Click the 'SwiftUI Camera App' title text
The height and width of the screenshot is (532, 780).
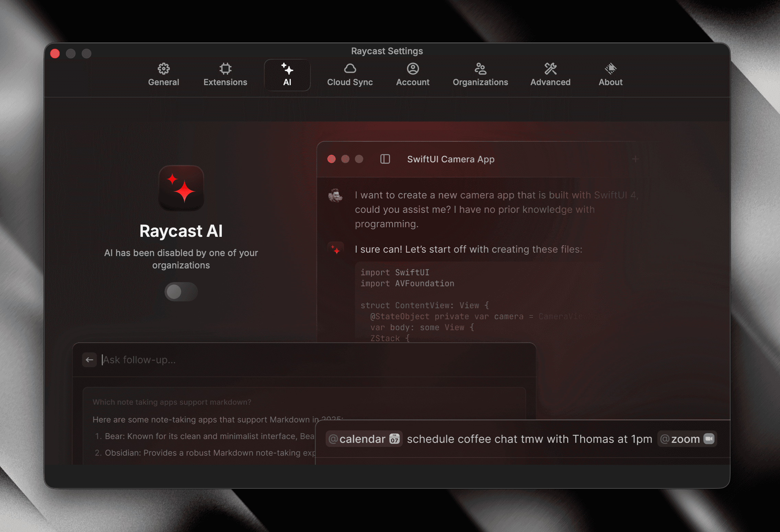(451, 159)
